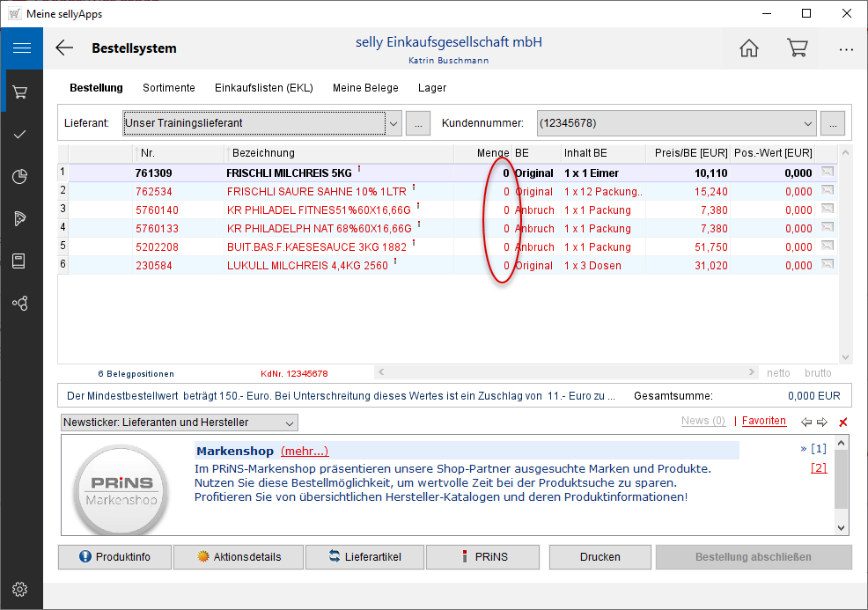Image resolution: width=868 pixels, height=610 pixels.
Task: Open the Favoriten link
Action: pyautogui.click(x=764, y=421)
